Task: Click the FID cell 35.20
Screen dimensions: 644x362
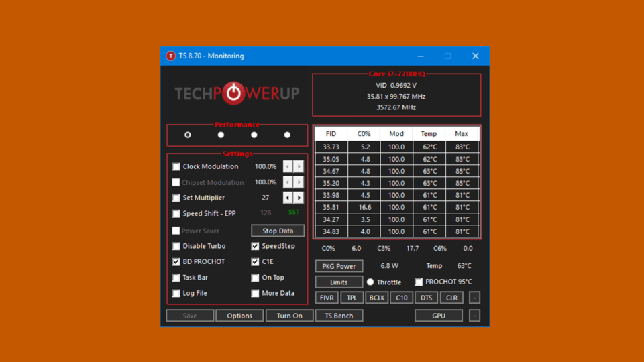Action: pyautogui.click(x=331, y=183)
